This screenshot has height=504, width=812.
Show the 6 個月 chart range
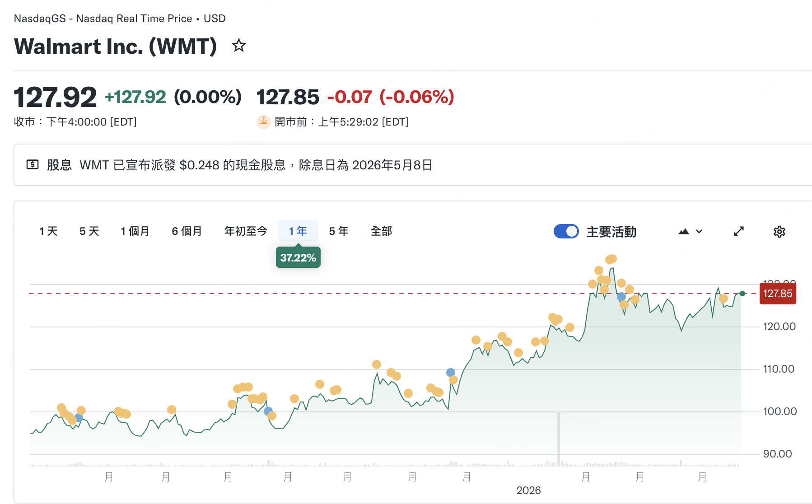click(x=187, y=231)
